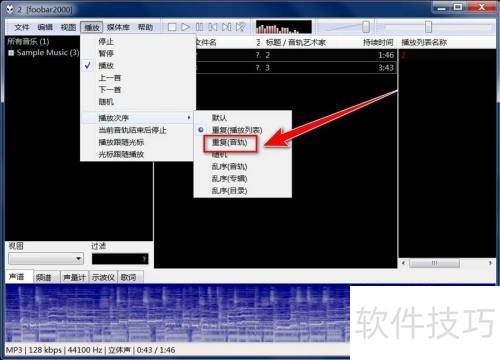Choose 暂停 in the playback menu

pyautogui.click(x=138, y=54)
